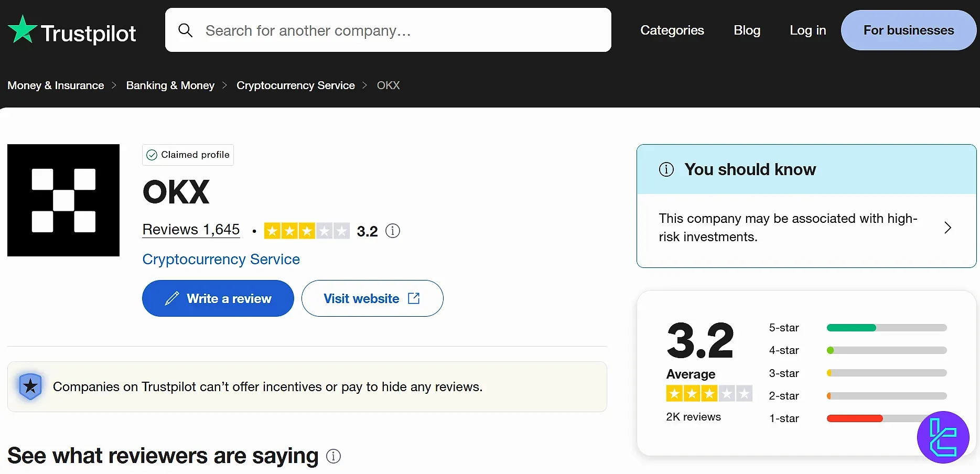Click the info icon beside 3.2 rating
Image resolution: width=980 pixels, height=474 pixels.
(392, 231)
